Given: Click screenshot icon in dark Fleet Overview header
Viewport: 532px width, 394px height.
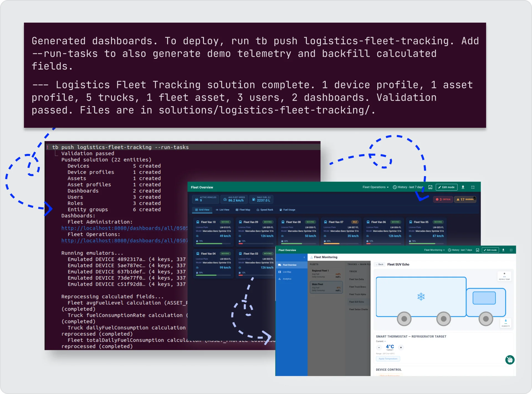Looking at the screenshot, I should (x=430, y=187).
